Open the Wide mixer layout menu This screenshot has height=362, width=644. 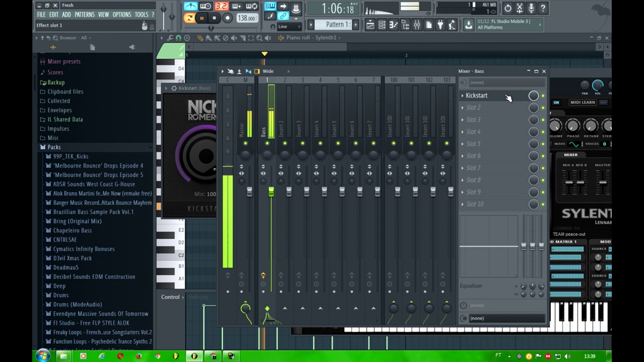tap(268, 71)
